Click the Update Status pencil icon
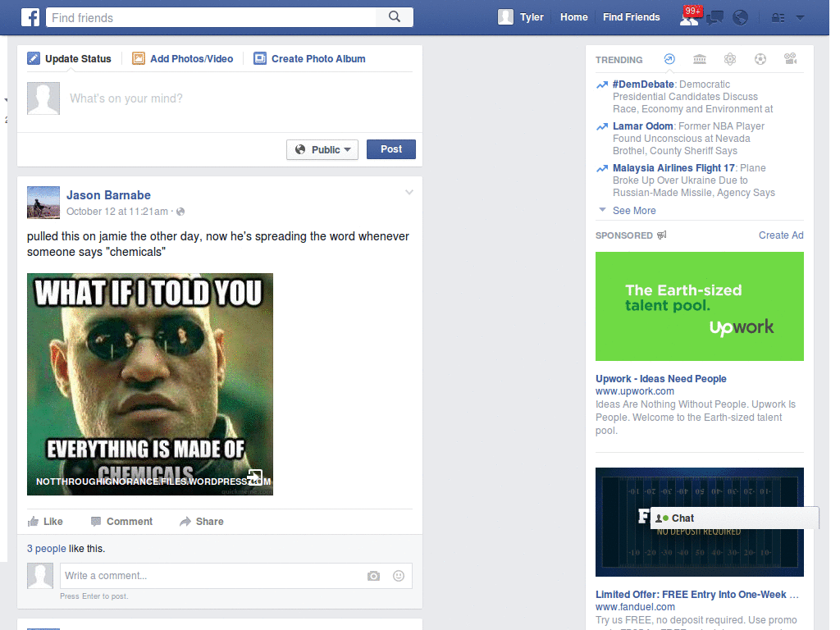Viewport: 840px width, 630px height. coord(33,58)
